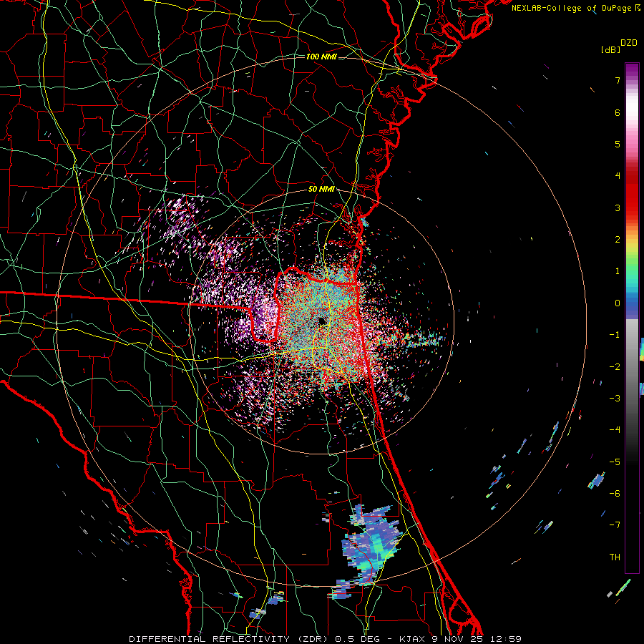Click the DIFFERENTIAL REFLECTIVITY (ZDR) caption text
The image size is (644, 644).
228,639
